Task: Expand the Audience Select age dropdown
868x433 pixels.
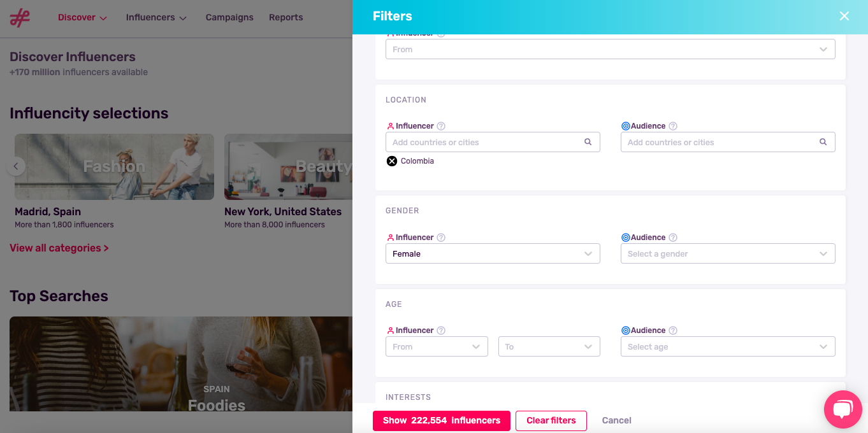Action: pyautogui.click(x=728, y=346)
